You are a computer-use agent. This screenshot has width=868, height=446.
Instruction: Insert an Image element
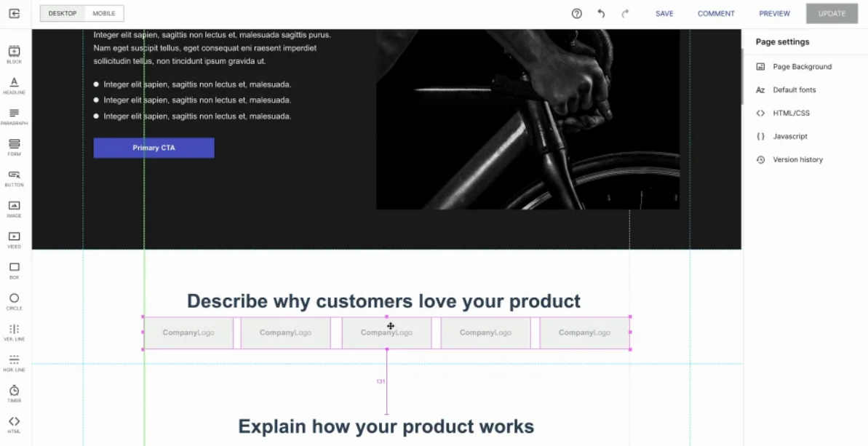[x=15, y=209]
